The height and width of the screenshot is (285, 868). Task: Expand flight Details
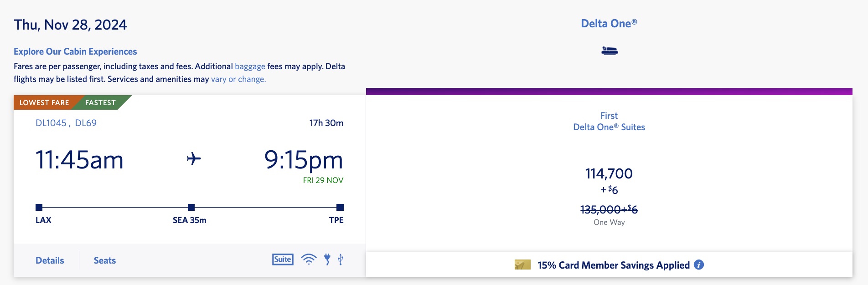coord(49,260)
